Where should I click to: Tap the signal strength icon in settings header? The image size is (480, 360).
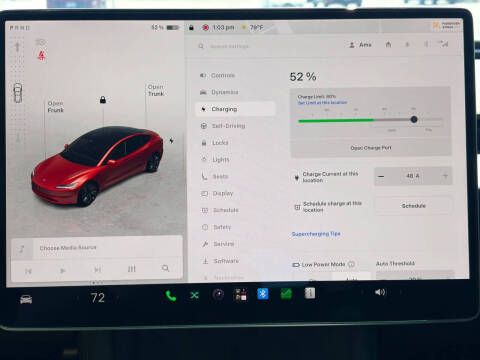pyautogui.click(x=444, y=44)
